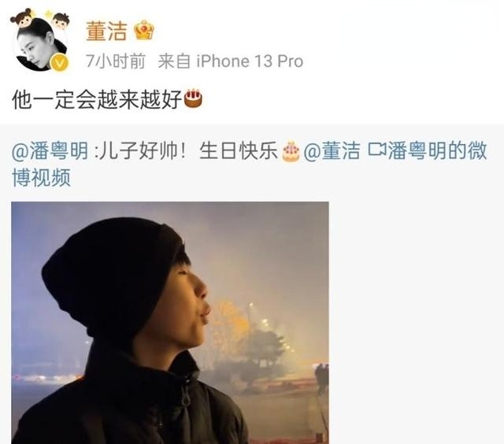
Task: Open 董洁's profile avatar photo
Action: pyautogui.click(x=41, y=43)
